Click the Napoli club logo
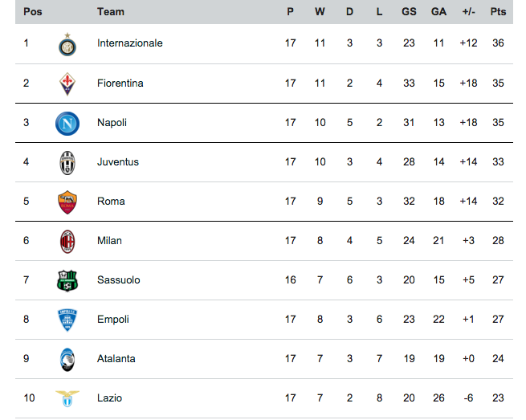Viewport: 526px width, 420px height. coord(67,123)
